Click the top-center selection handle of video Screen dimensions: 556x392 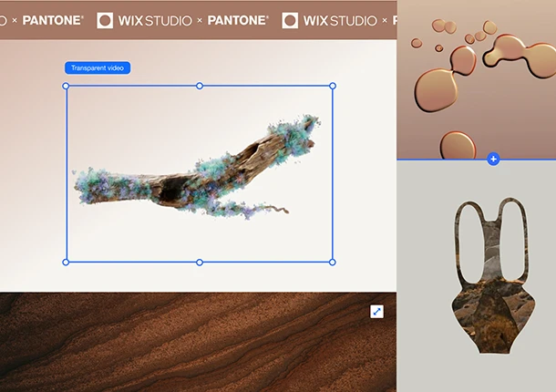pos(200,87)
